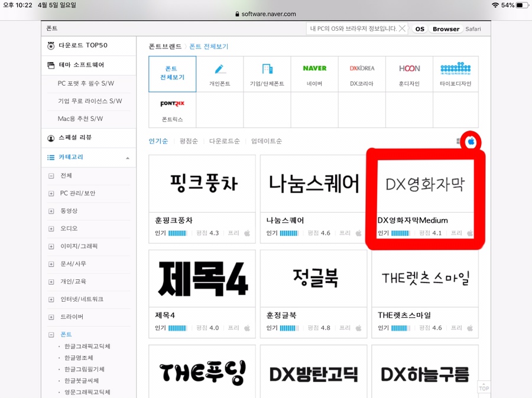Click the lock icon in address bar
This screenshot has height=398, width=532.
click(x=237, y=14)
